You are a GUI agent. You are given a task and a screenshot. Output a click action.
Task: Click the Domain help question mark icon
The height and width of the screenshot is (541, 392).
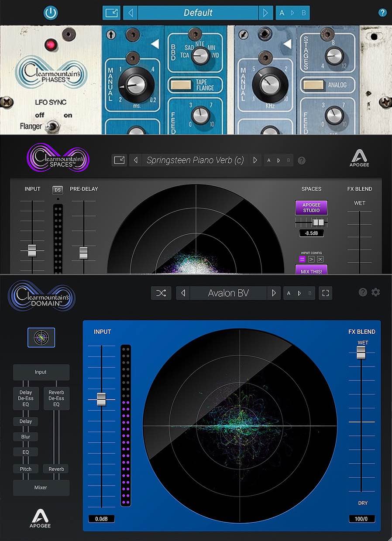363,292
